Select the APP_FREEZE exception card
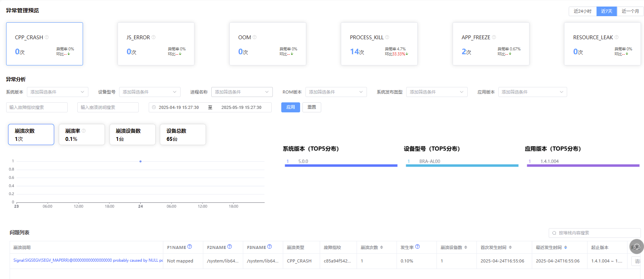 491,44
